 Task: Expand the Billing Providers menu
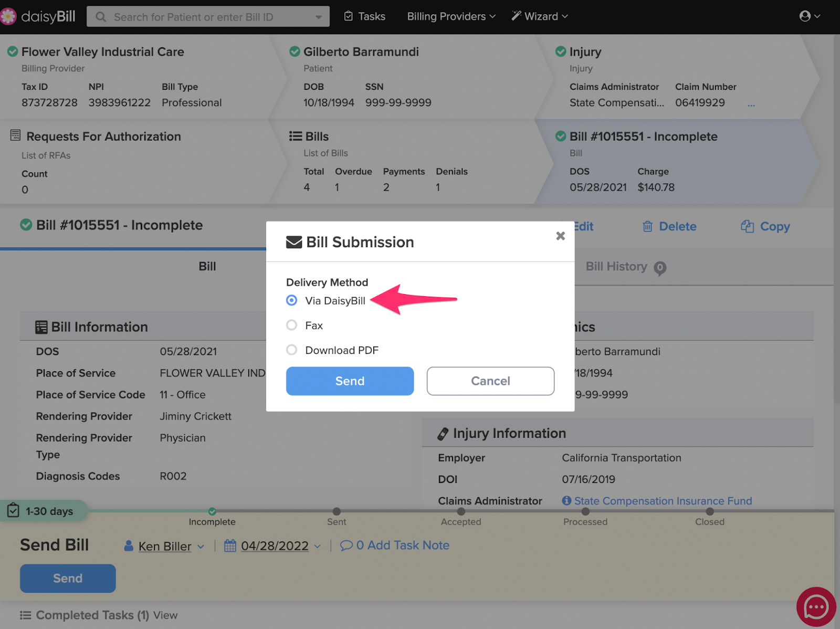451,16
